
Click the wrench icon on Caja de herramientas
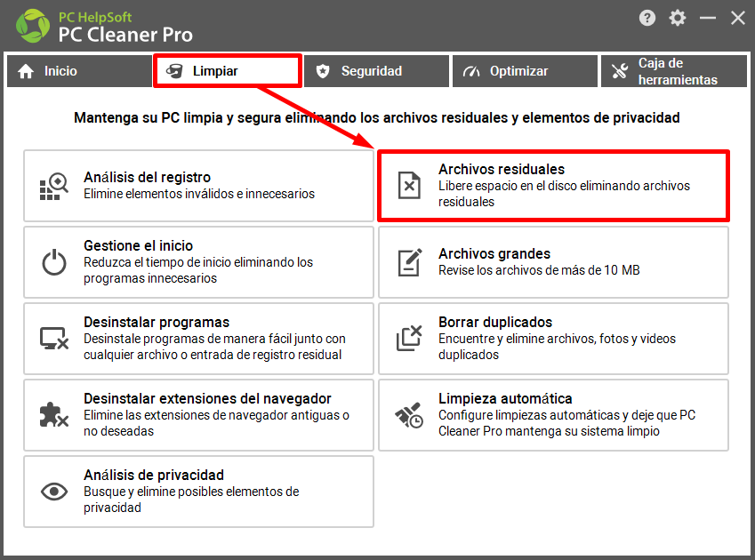pos(620,71)
